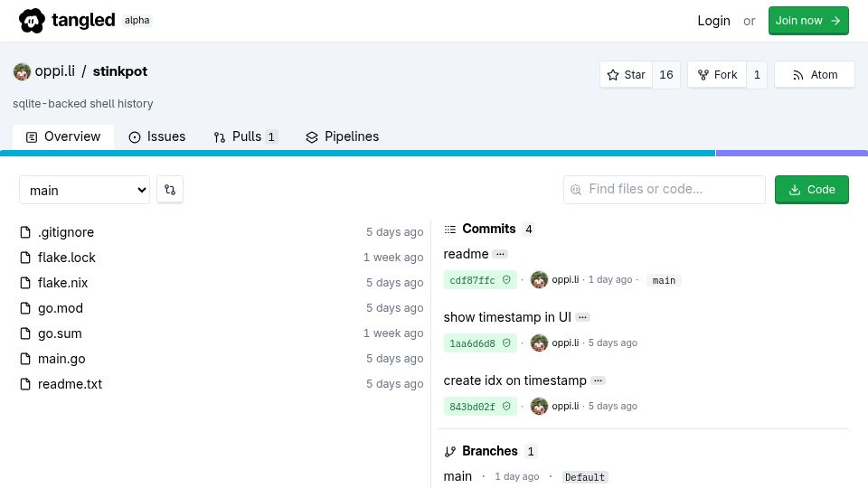The image size is (868, 488).
Task: Expand create idx on timestamp ellipsis
Action: click(598, 380)
